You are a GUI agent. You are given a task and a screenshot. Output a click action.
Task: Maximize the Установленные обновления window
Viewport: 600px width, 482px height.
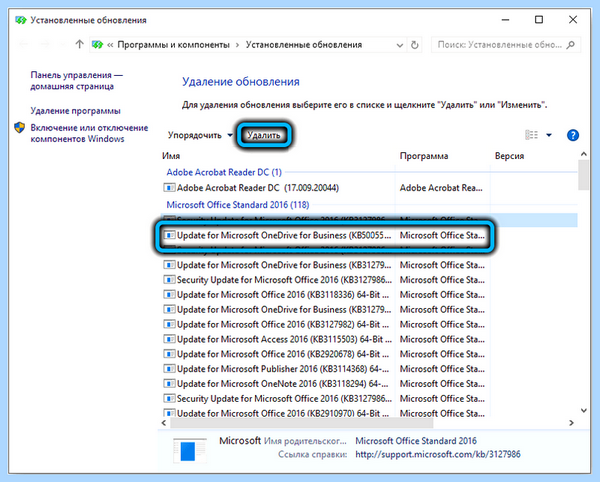pyautogui.click(x=539, y=20)
